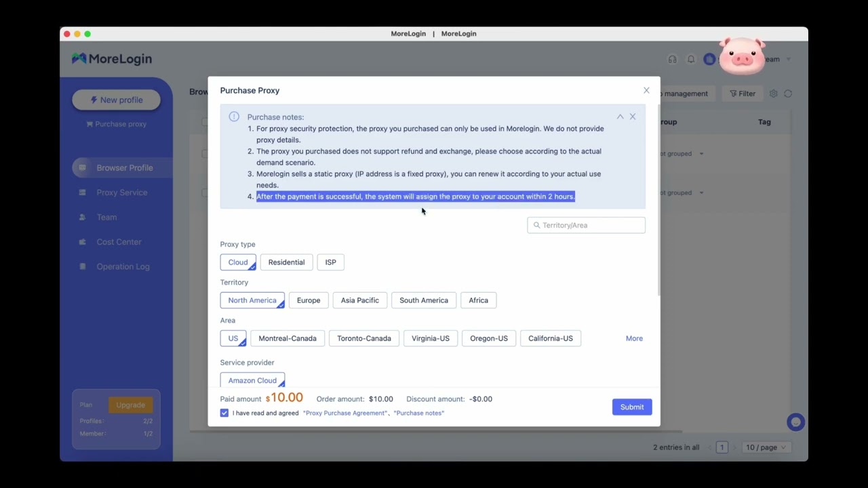Click the purchase notes info icon

(234, 117)
